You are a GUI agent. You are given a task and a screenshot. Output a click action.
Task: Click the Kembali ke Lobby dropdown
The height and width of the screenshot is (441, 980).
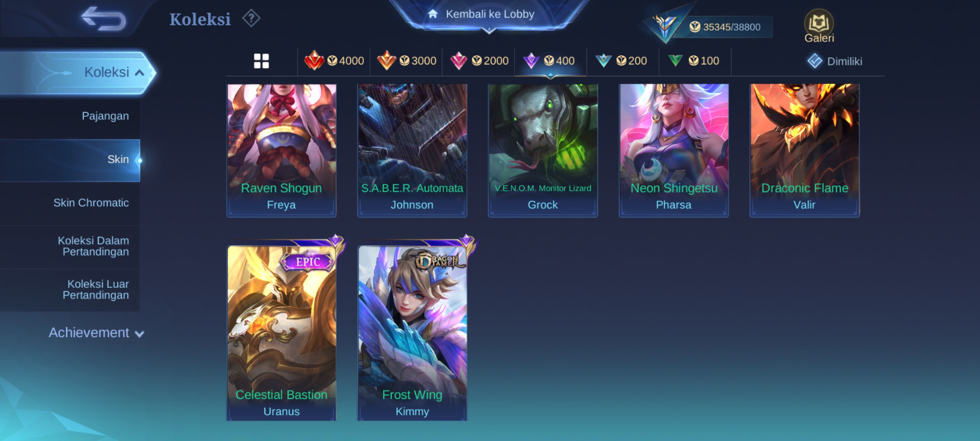(x=489, y=15)
